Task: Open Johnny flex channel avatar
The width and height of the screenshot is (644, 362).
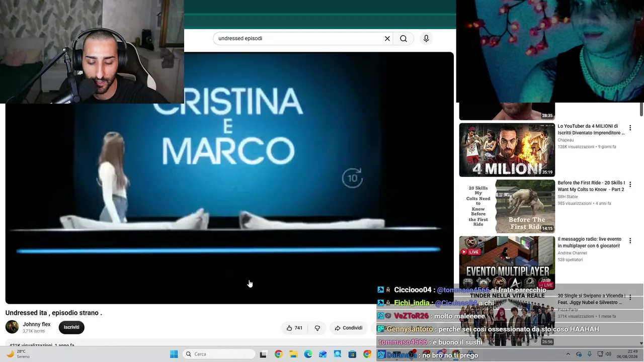Action: [x=12, y=327]
